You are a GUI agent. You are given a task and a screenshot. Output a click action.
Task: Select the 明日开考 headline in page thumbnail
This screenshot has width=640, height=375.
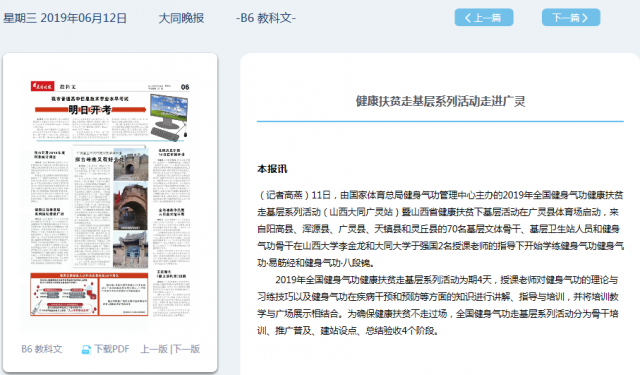[90, 109]
